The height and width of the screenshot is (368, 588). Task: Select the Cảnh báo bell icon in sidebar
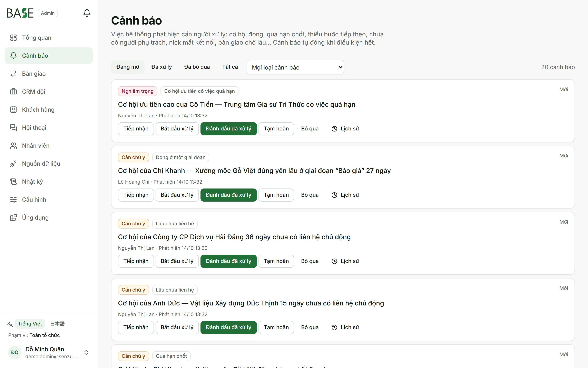click(13, 56)
